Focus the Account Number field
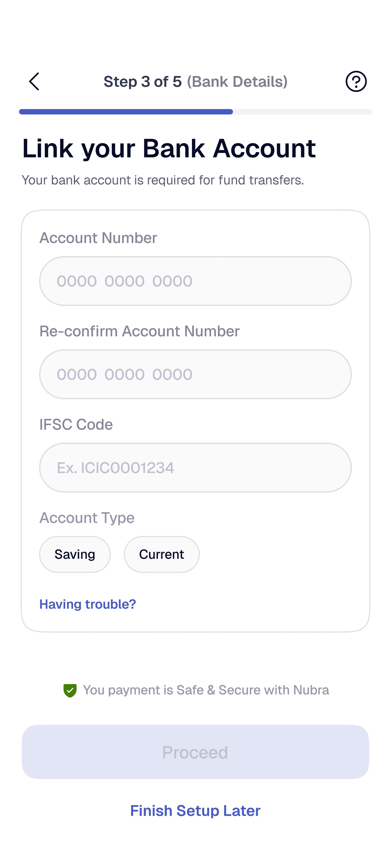This screenshot has height=868, width=391. (195, 281)
